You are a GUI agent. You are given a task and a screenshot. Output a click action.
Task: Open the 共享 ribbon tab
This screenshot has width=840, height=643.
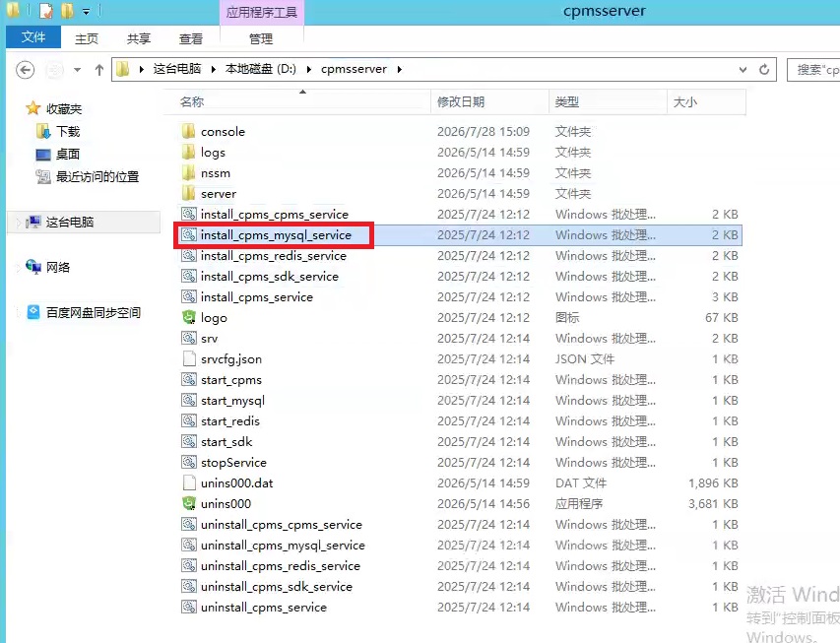click(139, 38)
